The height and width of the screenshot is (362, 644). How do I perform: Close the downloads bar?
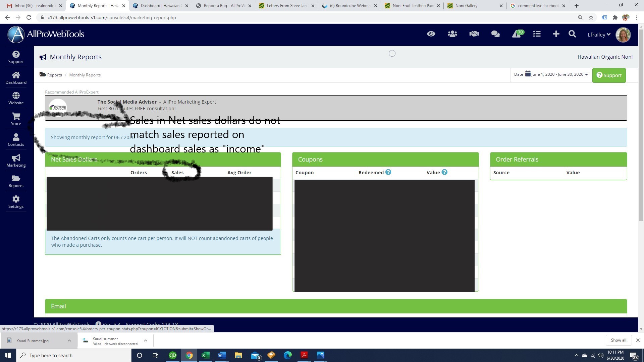tap(638, 340)
